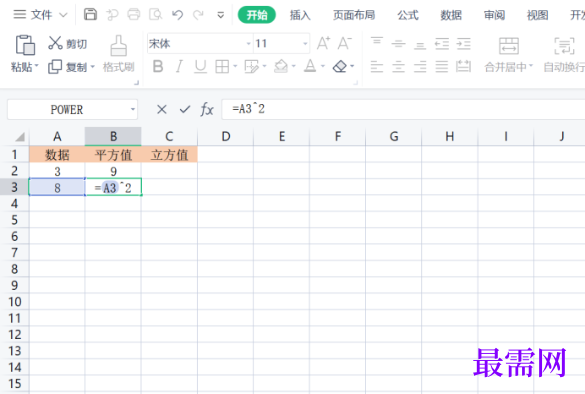585x394 pixels.
Task: Switch to the 公式 tab
Action: pyautogui.click(x=408, y=15)
